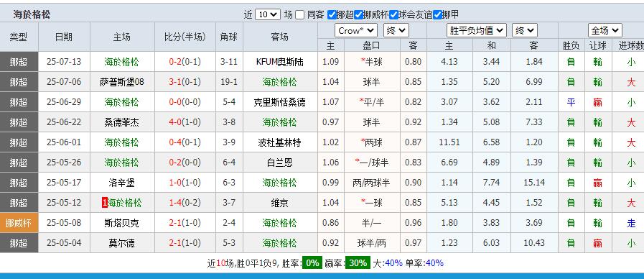Uncheck the 挪甲 league filter
The image size is (644, 279).
pos(437,15)
